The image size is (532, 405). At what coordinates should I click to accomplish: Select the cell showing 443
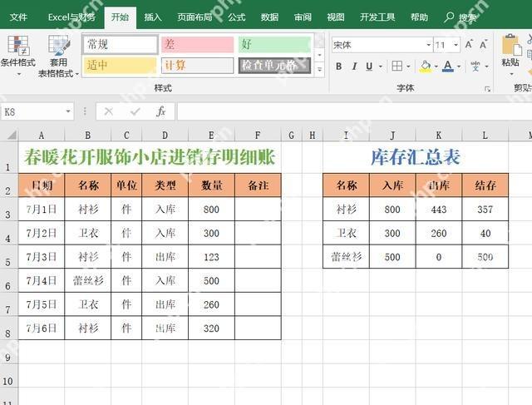[439, 209]
